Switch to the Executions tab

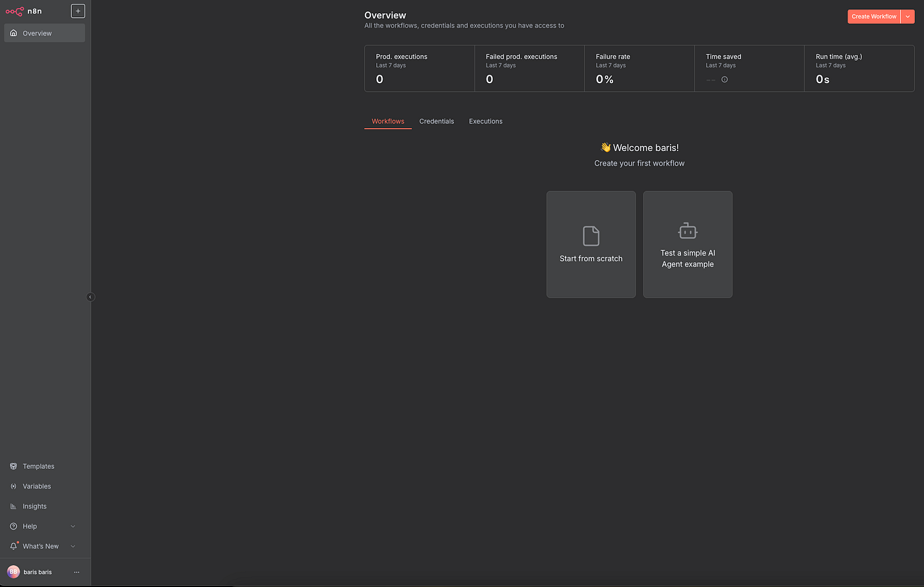[x=486, y=121]
